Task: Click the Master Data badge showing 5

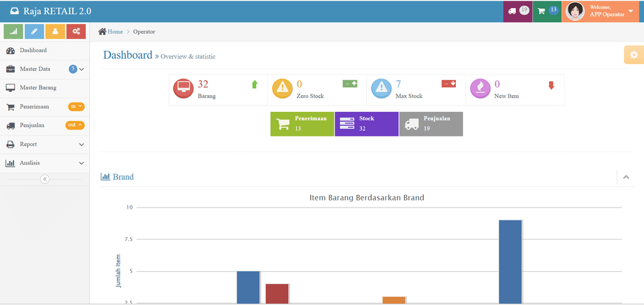Action: [73, 69]
